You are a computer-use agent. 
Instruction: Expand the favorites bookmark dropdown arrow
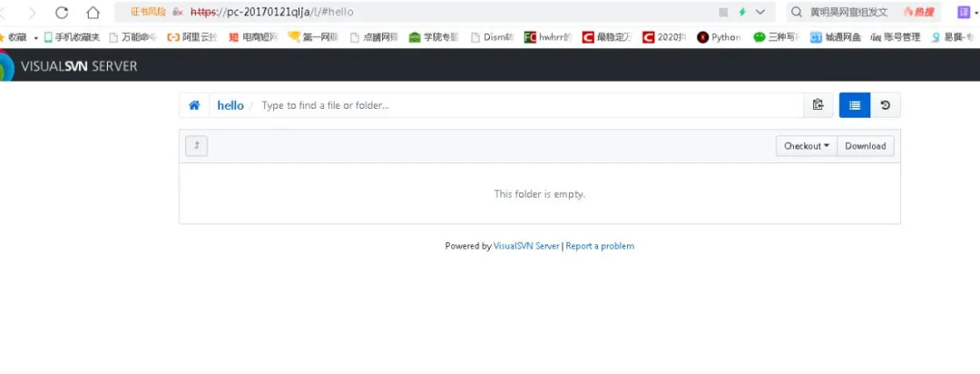tap(36, 38)
